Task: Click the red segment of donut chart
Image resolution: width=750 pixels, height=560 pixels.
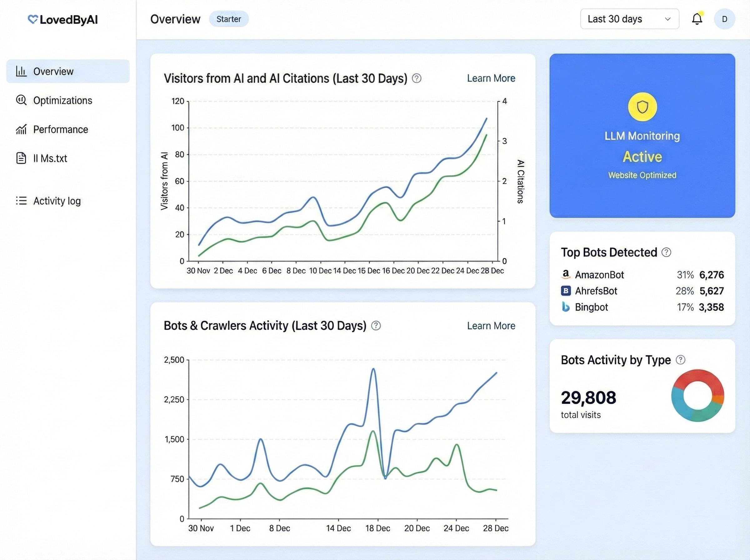Action: (697, 376)
